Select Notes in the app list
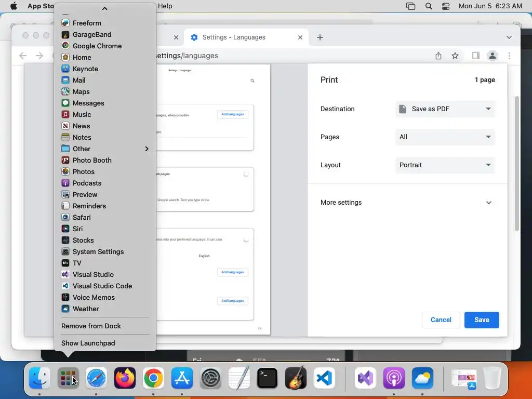This screenshot has width=532, height=399. coord(105,137)
